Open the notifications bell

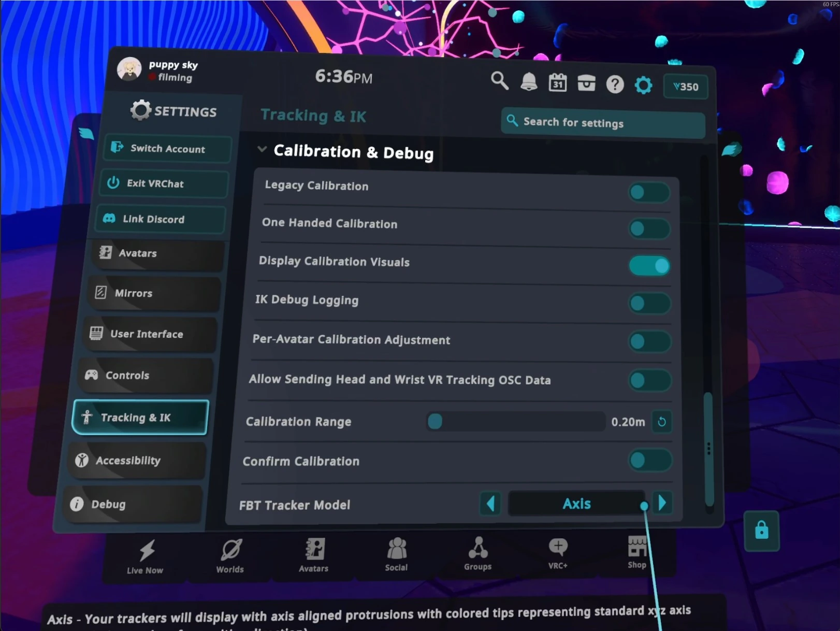point(528,82)
